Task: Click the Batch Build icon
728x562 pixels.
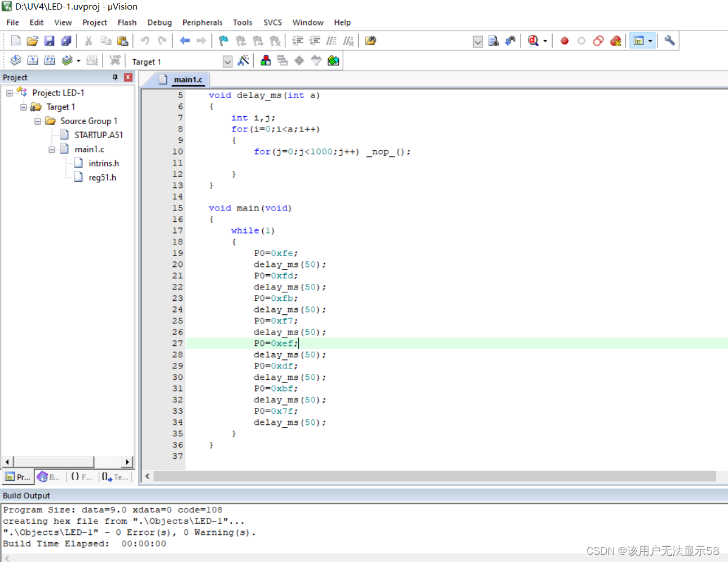Action: [67, 60]
